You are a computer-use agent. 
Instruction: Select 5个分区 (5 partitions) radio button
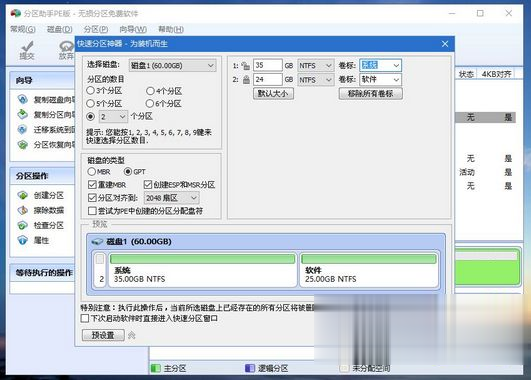pos(90,103)
